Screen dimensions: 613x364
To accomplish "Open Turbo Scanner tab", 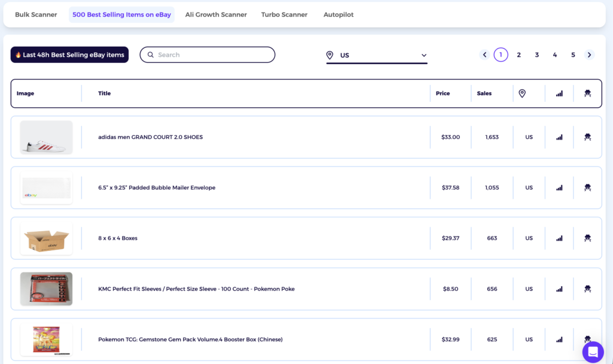I will point(284,14).
